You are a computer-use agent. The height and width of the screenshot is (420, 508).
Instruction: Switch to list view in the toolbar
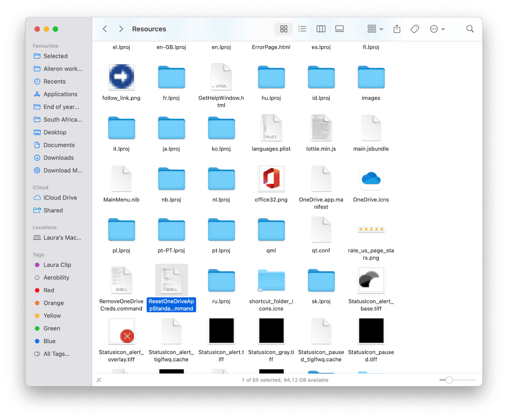click(302, 29)
